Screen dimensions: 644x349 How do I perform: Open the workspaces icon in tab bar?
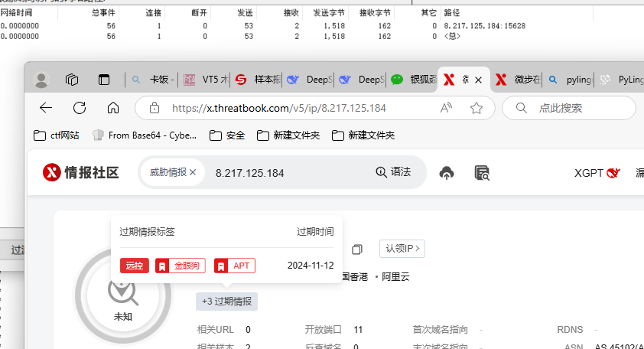coord(72,80)
